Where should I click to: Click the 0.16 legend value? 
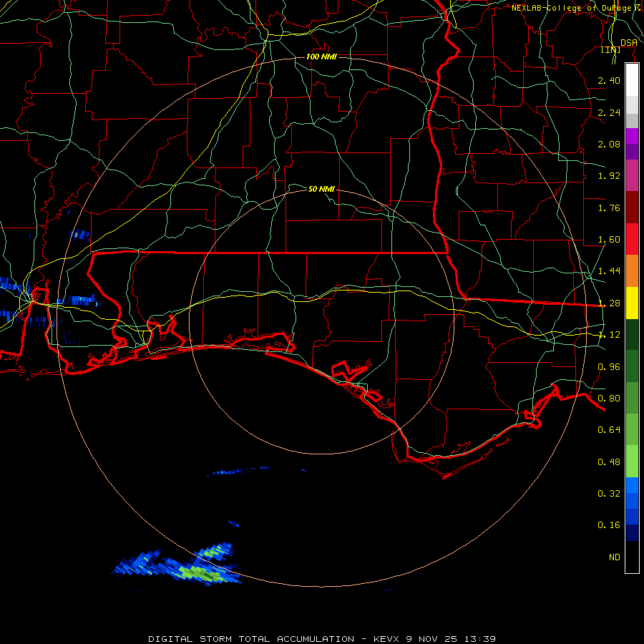point(609,525)
